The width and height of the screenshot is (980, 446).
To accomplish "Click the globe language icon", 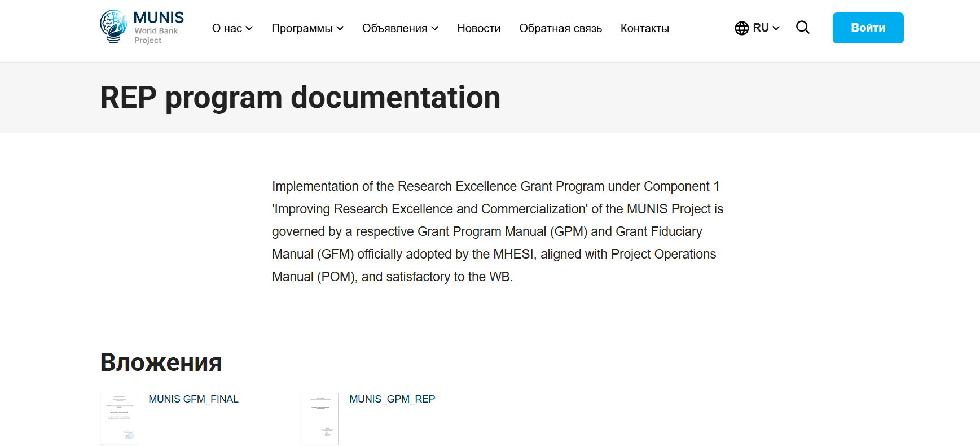I will [x=741, y=28].
